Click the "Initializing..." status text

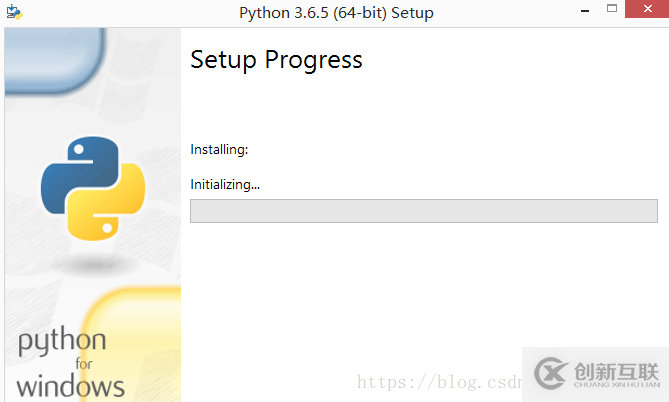pos(225,184)
